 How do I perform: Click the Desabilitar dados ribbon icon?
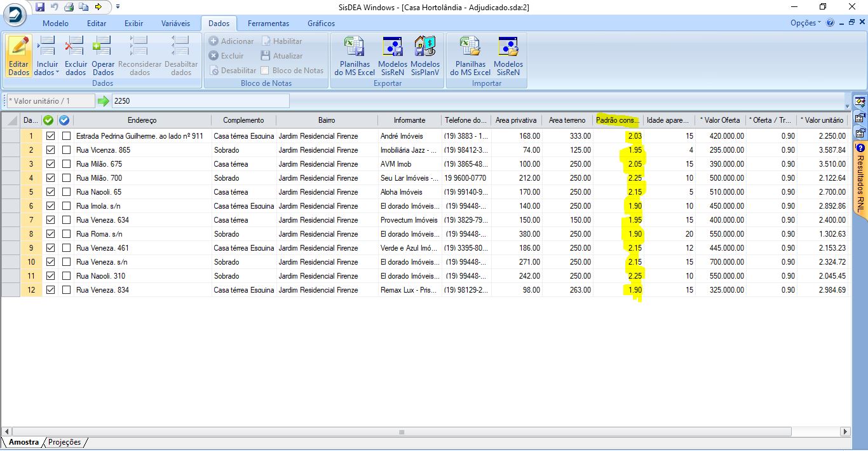[181, 56]
